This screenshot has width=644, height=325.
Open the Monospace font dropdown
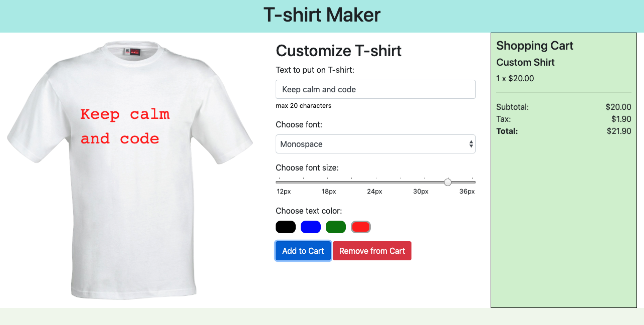[375, 144]
